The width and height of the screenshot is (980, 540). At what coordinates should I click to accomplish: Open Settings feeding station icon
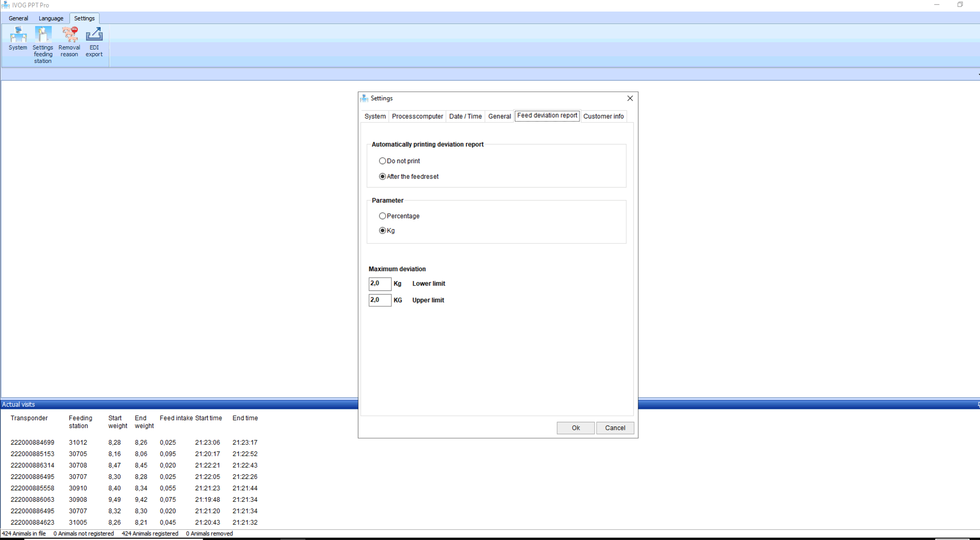coord(42,45)
